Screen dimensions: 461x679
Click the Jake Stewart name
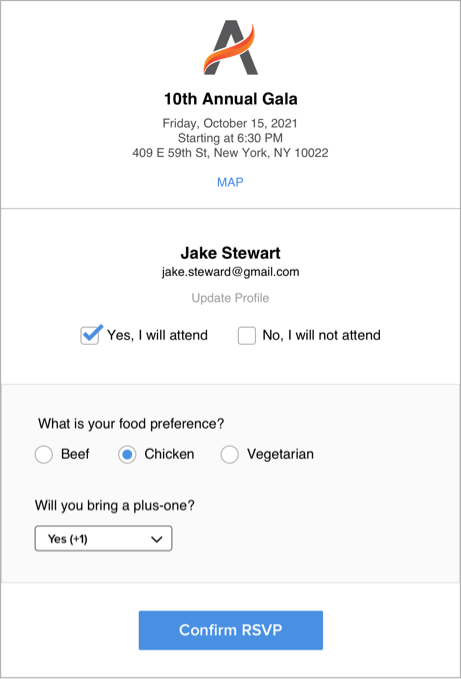(230, 253)
